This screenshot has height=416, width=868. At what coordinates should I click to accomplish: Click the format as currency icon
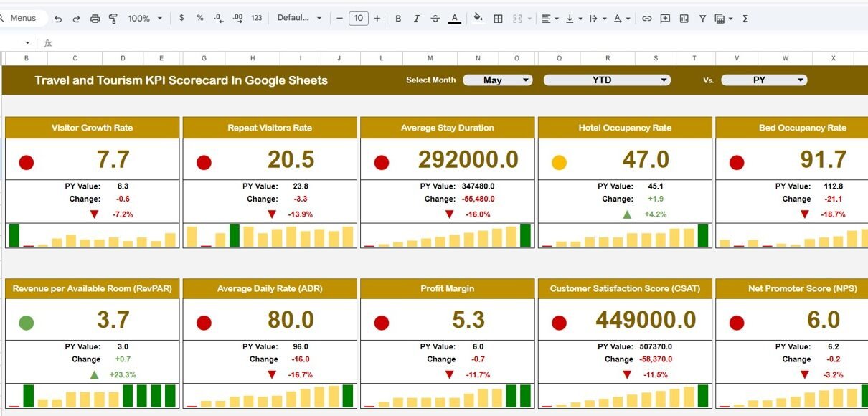[181, 19]
